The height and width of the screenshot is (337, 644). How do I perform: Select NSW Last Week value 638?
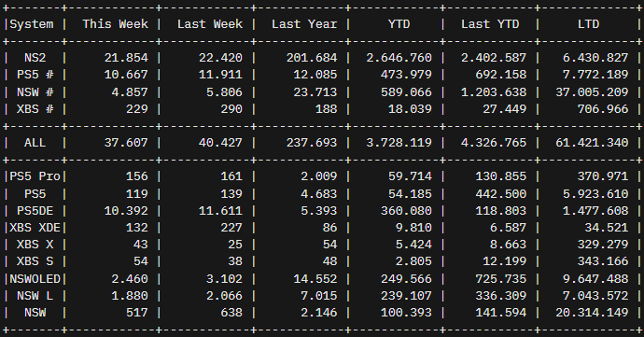pos(231,313)
